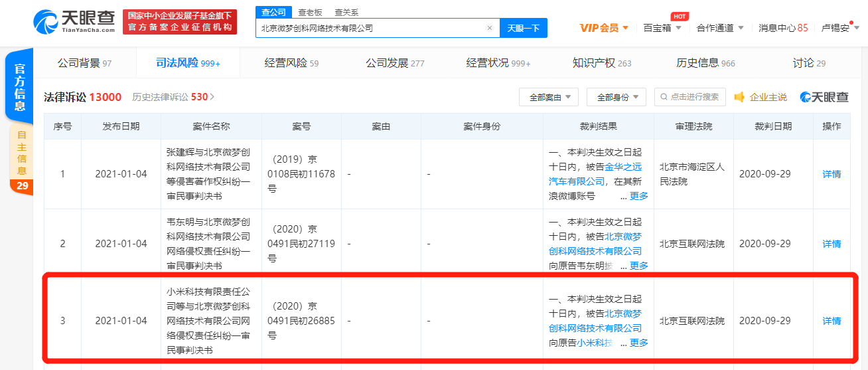868x370 pixels.
Task: Open the 经营状况 tab
Action: pos(498,63)
